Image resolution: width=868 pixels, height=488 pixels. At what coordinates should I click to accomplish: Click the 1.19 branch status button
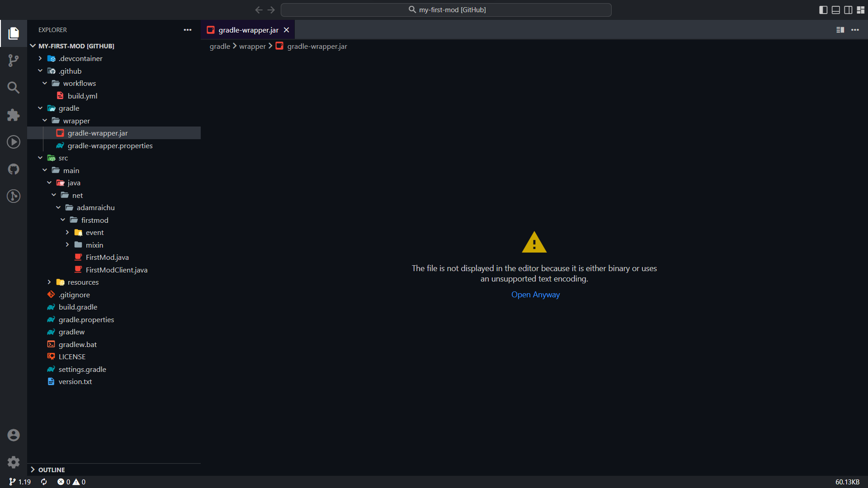pos(20,482)
